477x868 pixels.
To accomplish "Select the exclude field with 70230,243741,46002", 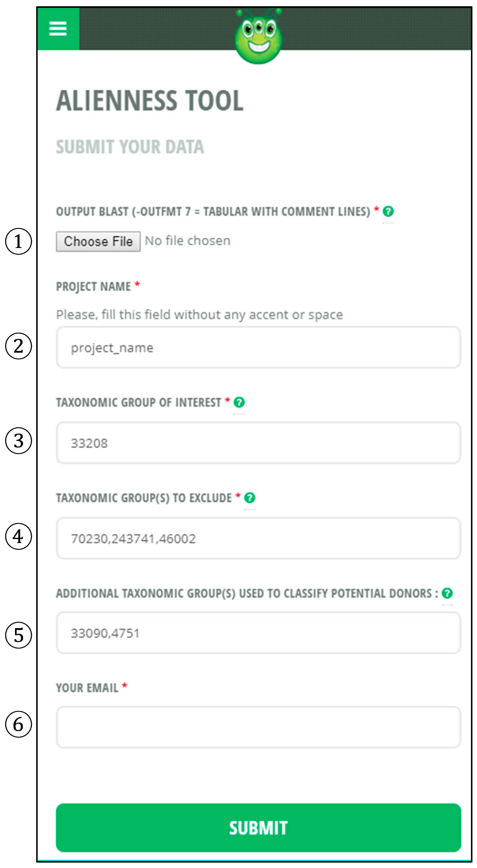I will [x=258, y=538].
